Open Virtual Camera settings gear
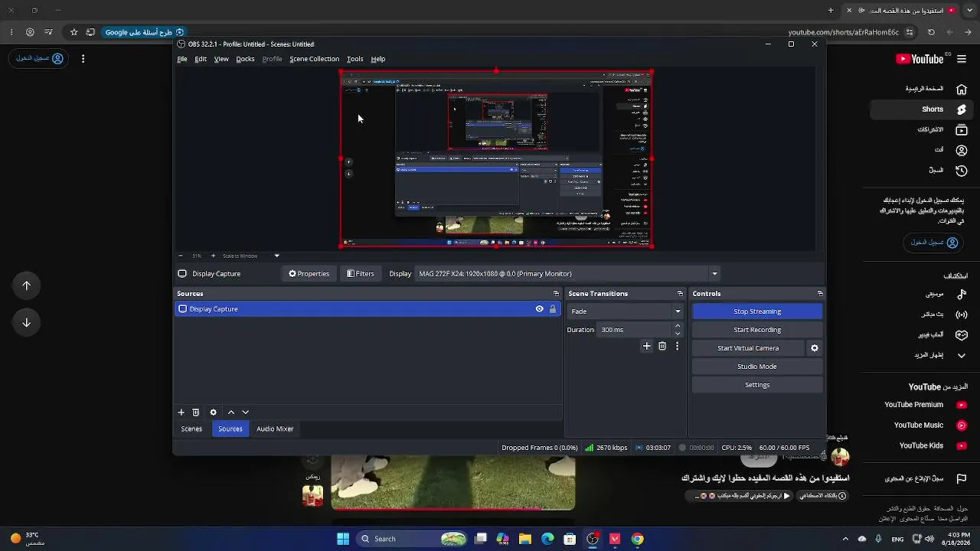 click(815, 348)
